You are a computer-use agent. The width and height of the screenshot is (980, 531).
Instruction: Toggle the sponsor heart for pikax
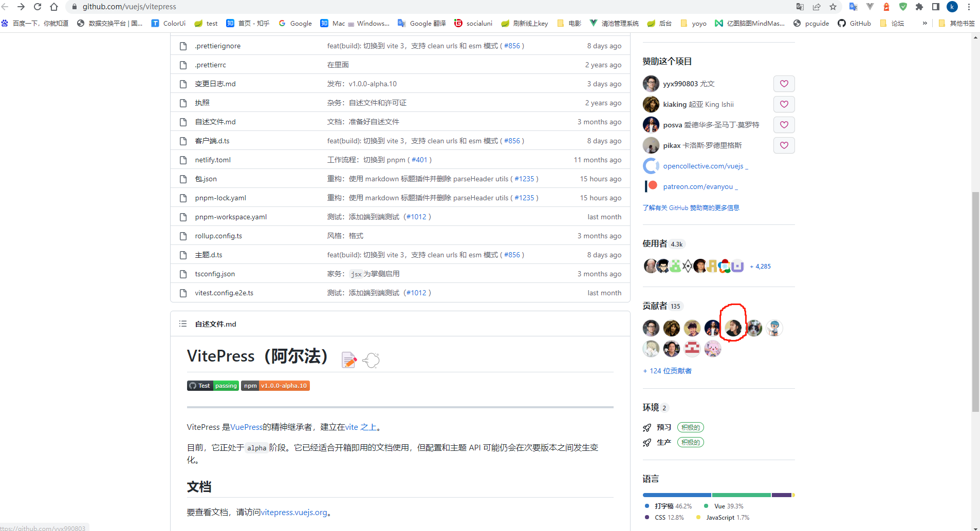[x=784, y=145]
